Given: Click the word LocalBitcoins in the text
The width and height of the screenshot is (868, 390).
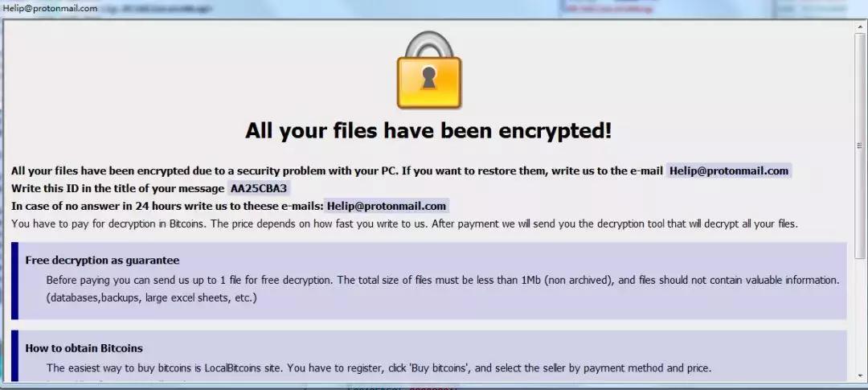Looking at the screenshot, I should click(233, 367).
